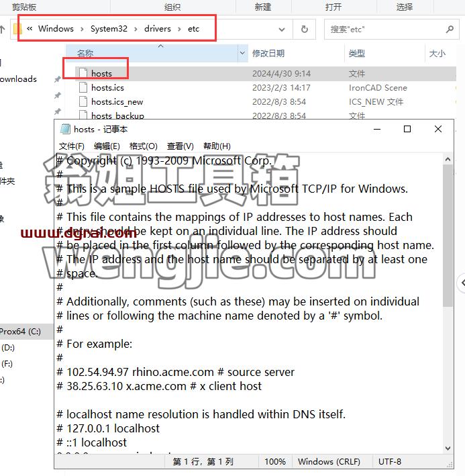The image size is (465, 476).
Task: Click the pin icon next to Downloads
Action: point(57,79)
